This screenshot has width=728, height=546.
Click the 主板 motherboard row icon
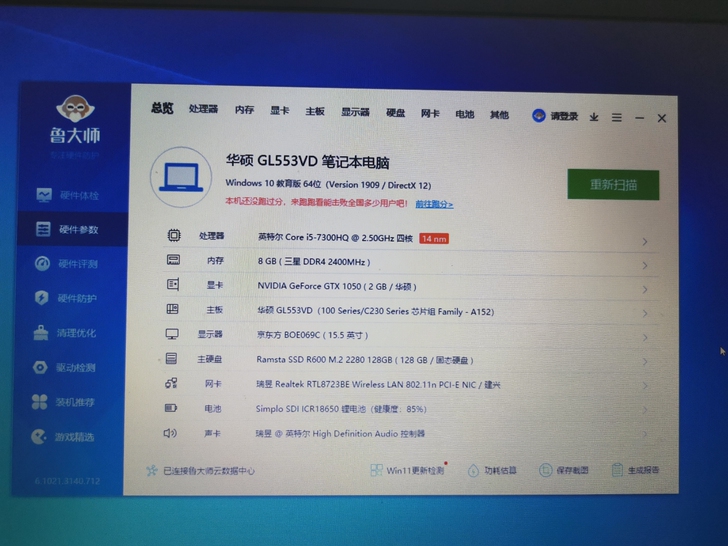172,309
